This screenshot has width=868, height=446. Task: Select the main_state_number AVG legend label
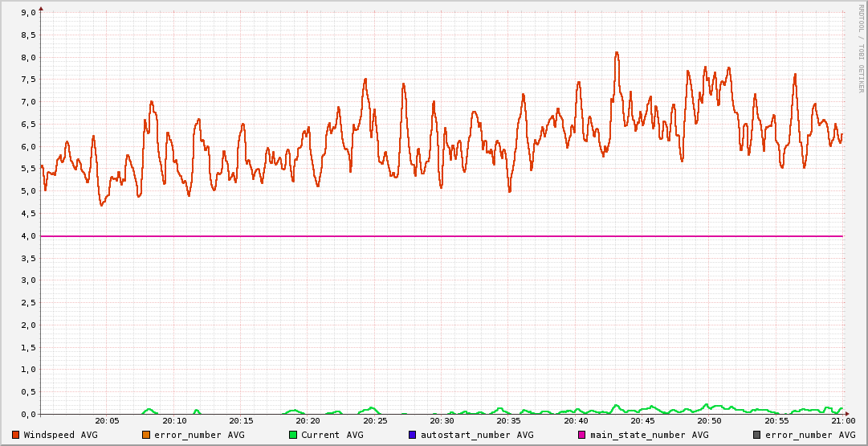pos(643,435)
